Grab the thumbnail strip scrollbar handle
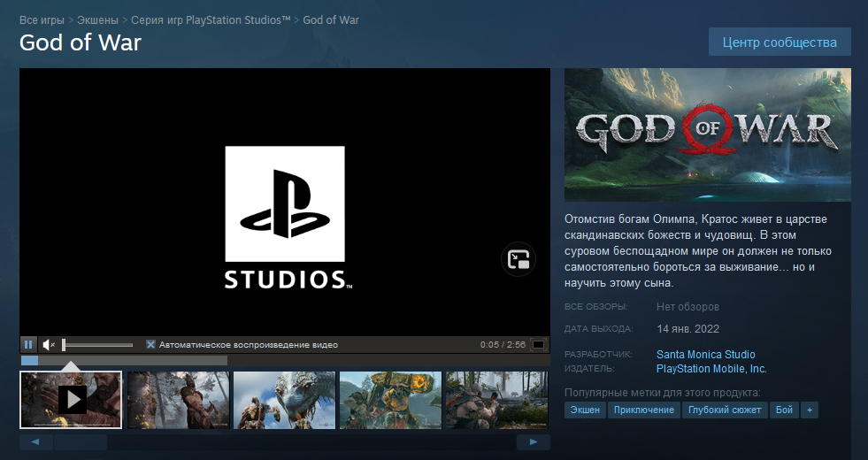Image resolution: width=868 pixels, height=460 pixels. pos(81,441)
